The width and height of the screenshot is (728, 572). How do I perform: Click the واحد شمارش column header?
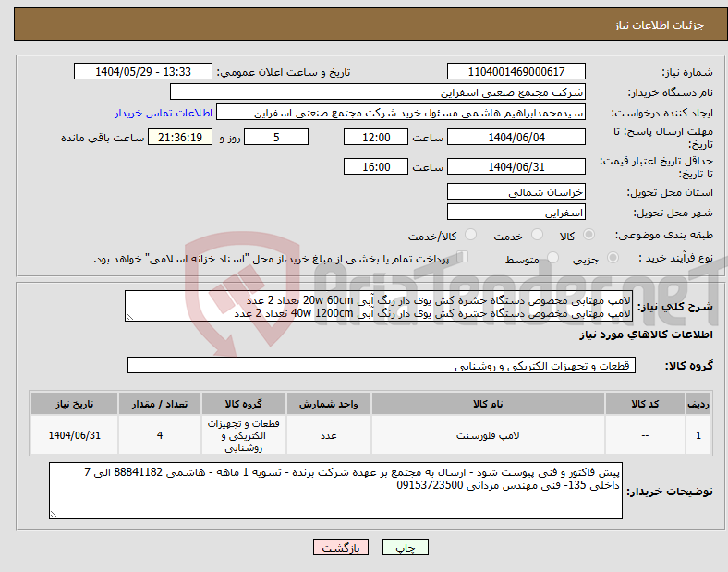point(328,404)
